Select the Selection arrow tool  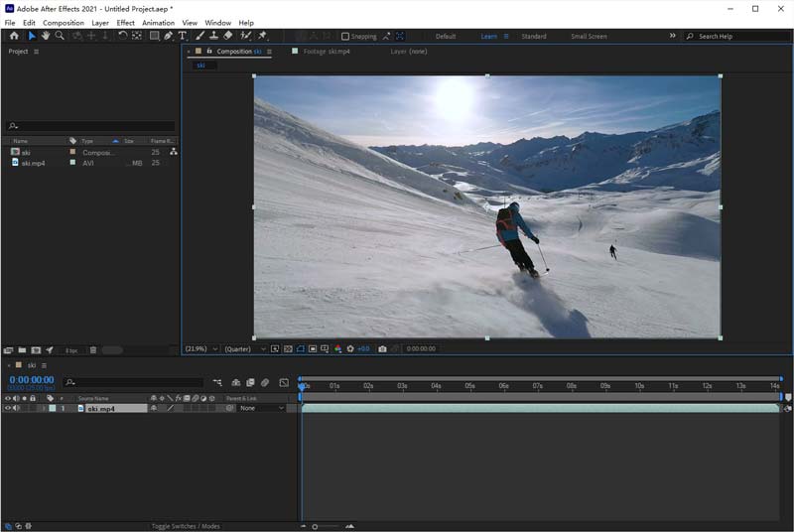32,36
